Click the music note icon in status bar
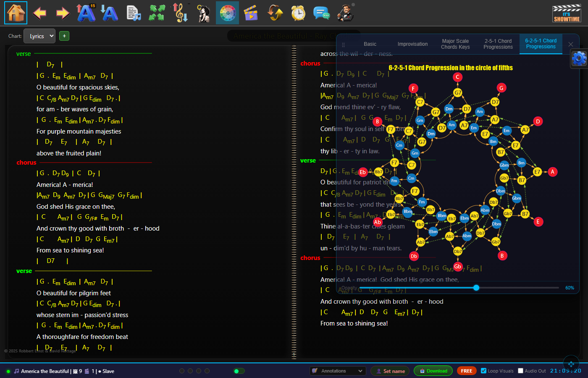588x378 pixels. point(16,371)
